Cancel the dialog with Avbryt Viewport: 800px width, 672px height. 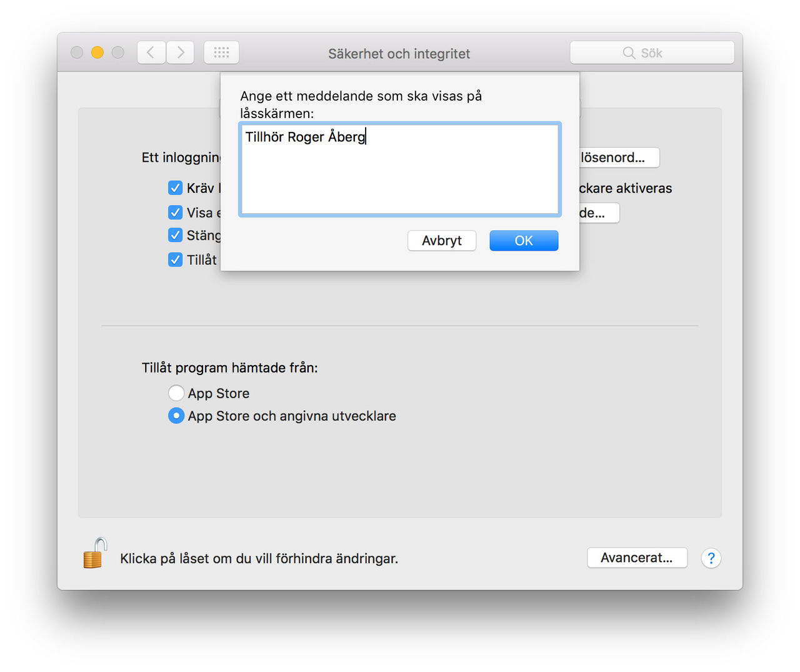click(x=442, y=241)
